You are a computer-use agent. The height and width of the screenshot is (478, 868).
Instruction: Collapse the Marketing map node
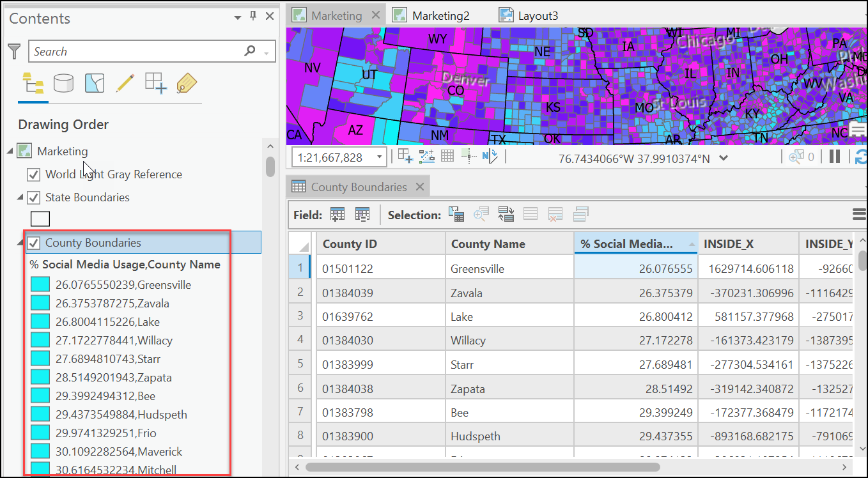tap(10, 151)
